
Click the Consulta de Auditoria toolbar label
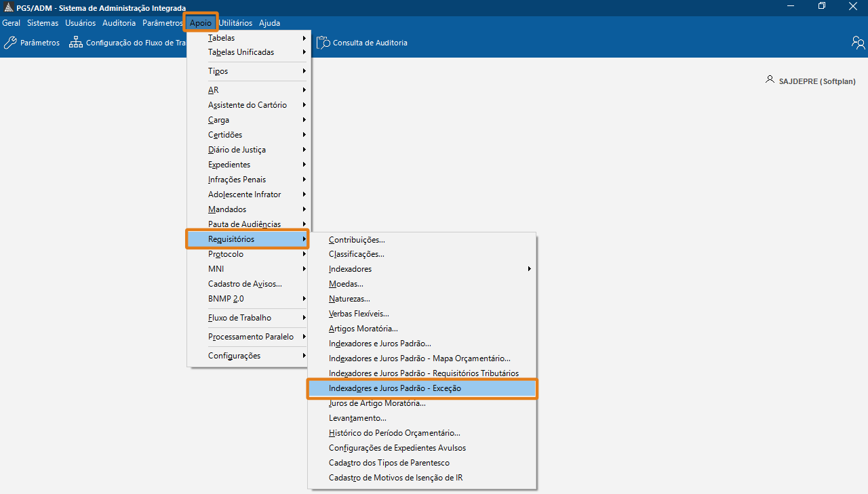coord(370,43)
